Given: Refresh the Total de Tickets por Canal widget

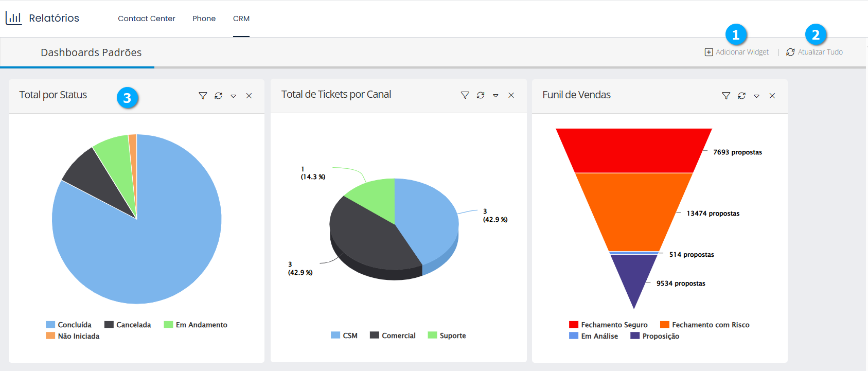Looking at the screenshot, I should (480, 95).
